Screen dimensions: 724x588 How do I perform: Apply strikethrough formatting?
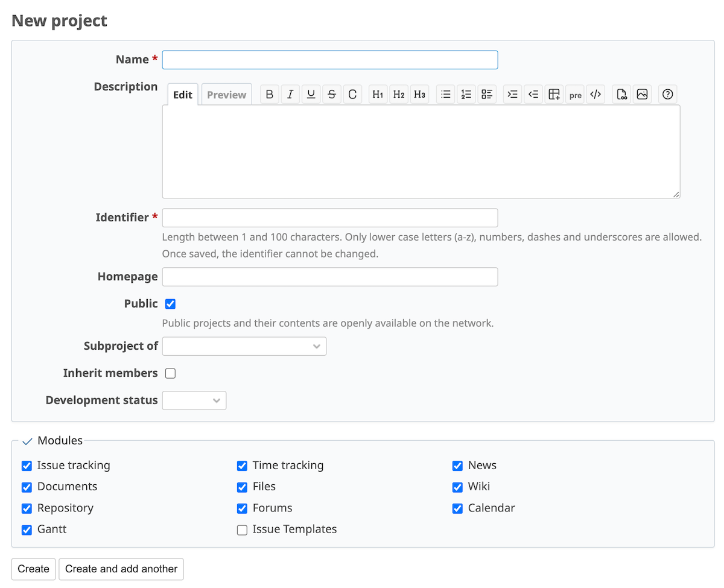pyautogui.click(x=332, y=94)
